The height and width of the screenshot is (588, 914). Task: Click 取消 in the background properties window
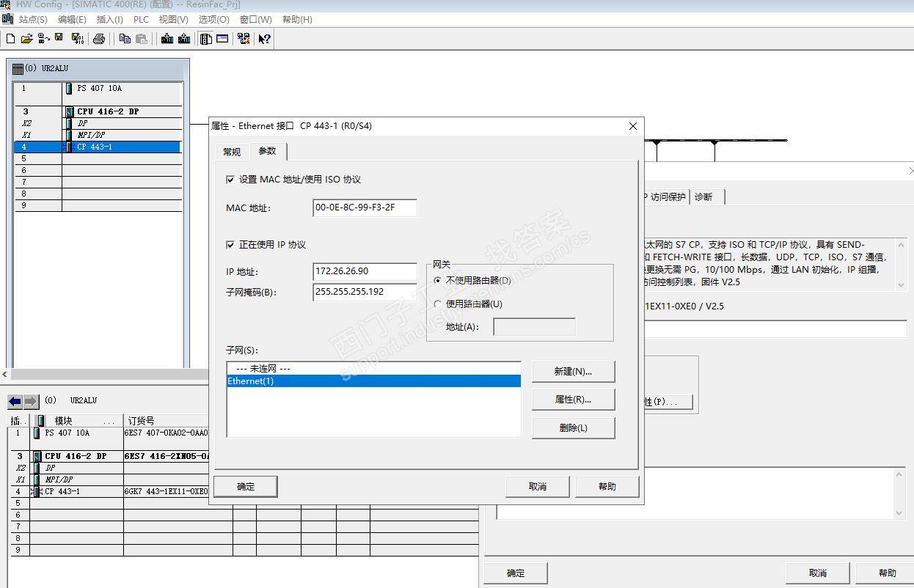point(818,573)
